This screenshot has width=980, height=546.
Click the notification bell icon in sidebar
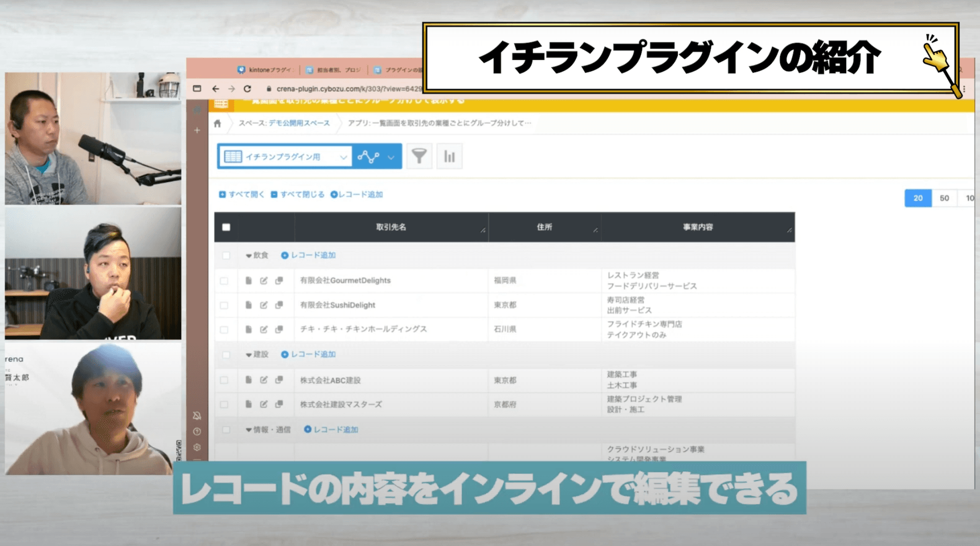pyautogui.click(x=197, y=416)
